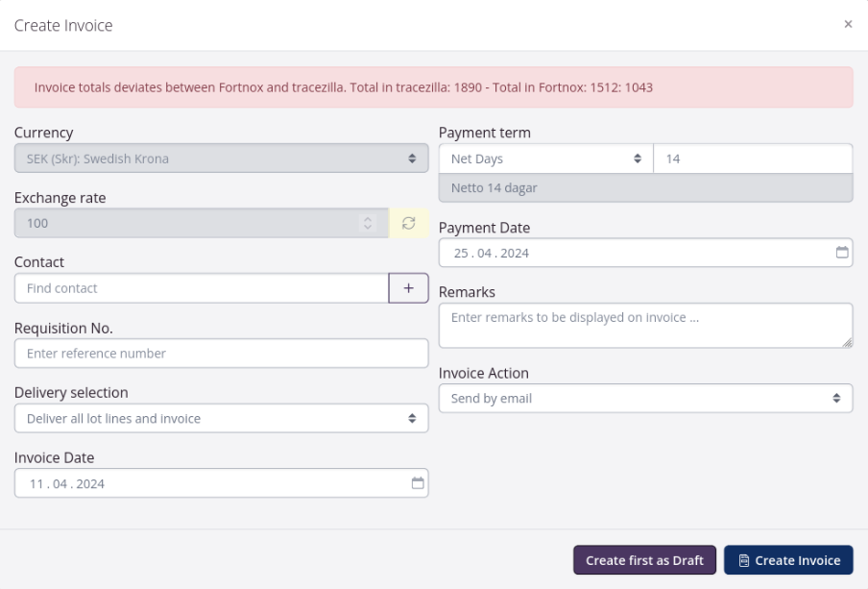Image resolution: width=868 pixels, height=589 pixels.
Task: Click the Create first as Draft button
Action: tap(643, 559)
